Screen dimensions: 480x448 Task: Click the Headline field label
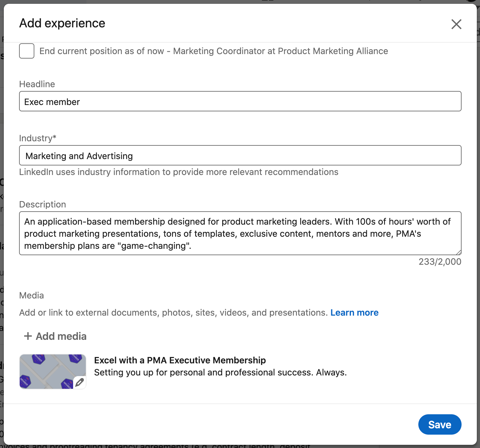click(x=37, y=84)
